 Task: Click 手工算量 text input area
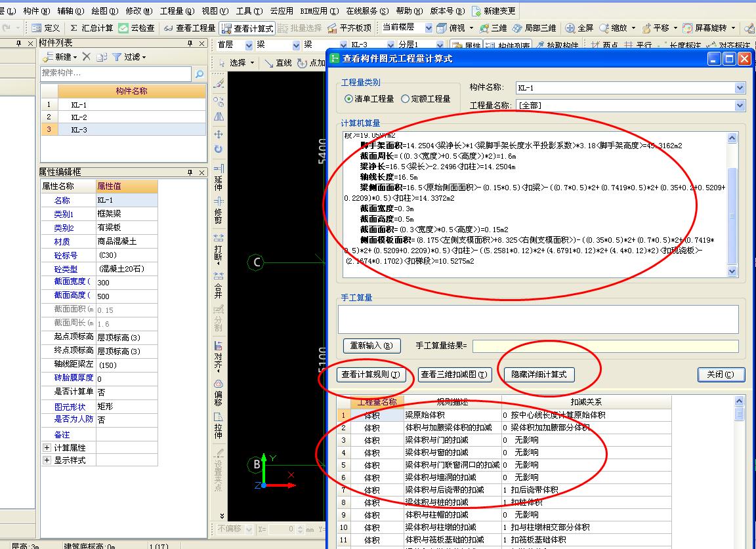[x=538, y=319]
